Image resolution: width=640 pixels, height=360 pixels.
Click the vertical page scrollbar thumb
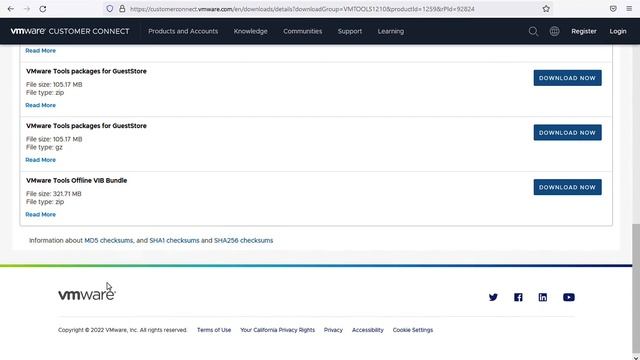636,288
